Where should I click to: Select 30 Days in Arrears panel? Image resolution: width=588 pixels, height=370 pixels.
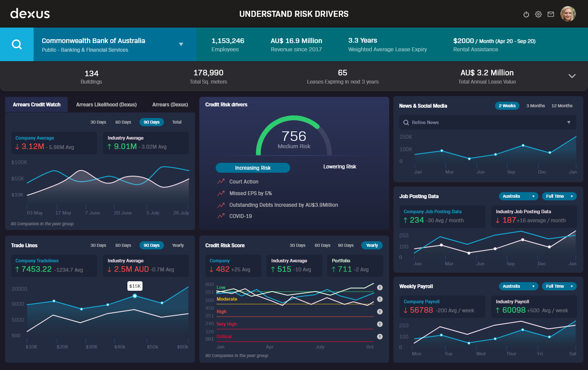point(98,122)
